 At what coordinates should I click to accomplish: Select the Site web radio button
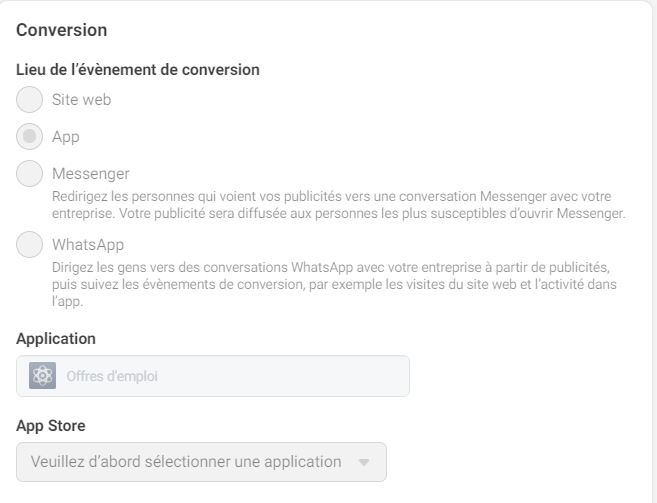tap(29, 99)
